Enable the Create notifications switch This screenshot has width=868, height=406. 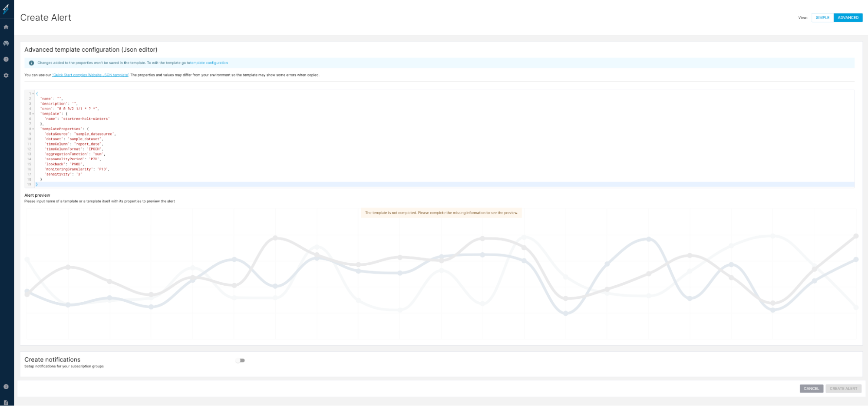240,360
